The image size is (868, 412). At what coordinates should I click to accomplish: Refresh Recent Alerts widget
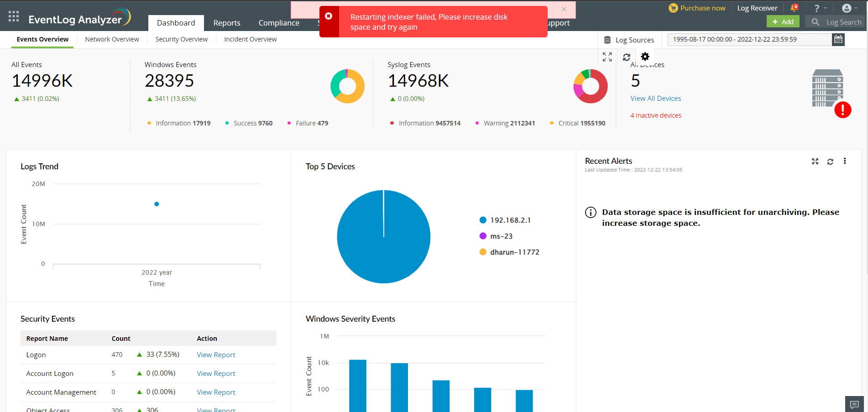830,162
